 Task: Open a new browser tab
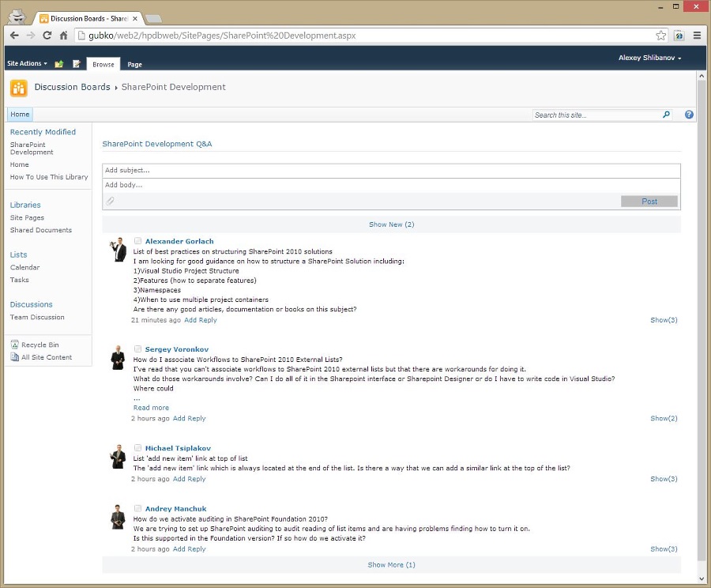point(153,19)
